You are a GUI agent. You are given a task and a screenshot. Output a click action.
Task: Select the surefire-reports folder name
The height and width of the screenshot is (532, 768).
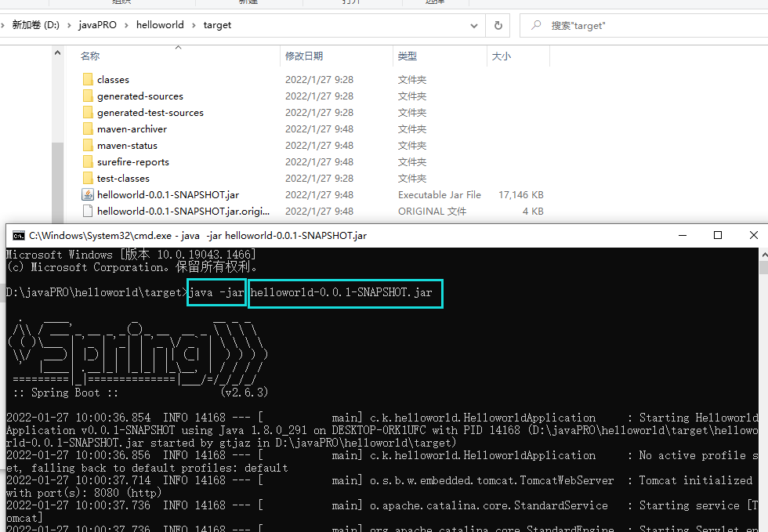coord(133,161)
